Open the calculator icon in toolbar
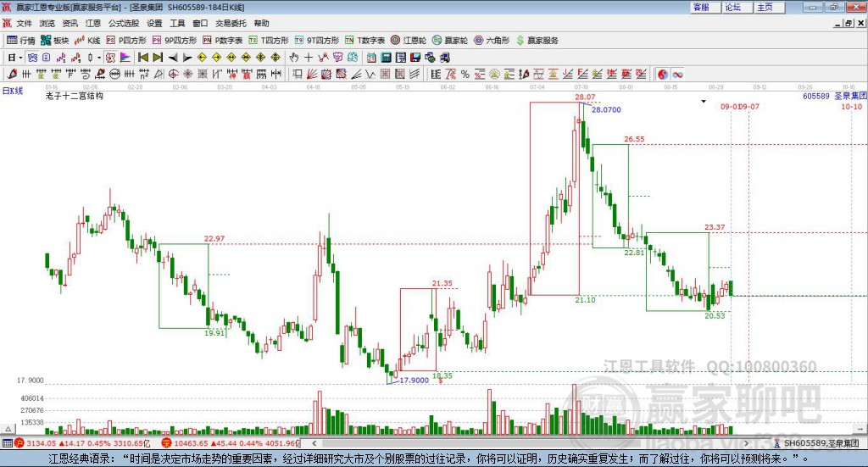This screenshot has height=467, width=868. point(386,58)
